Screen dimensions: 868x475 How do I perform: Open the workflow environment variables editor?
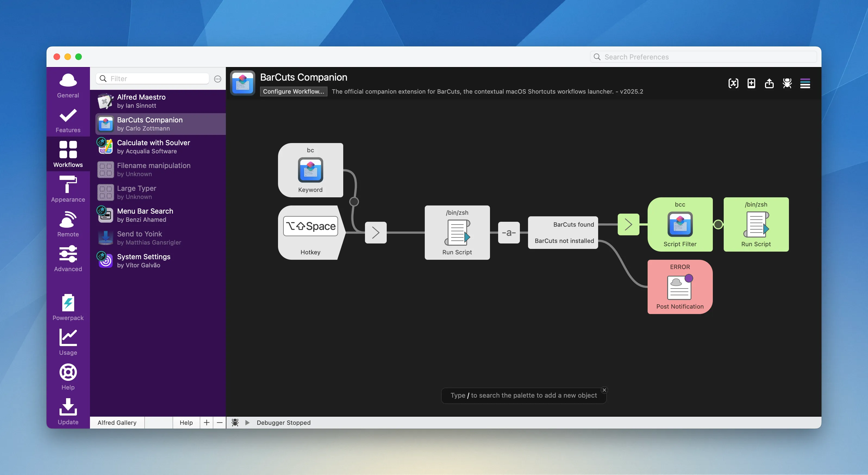pos(733,83)
